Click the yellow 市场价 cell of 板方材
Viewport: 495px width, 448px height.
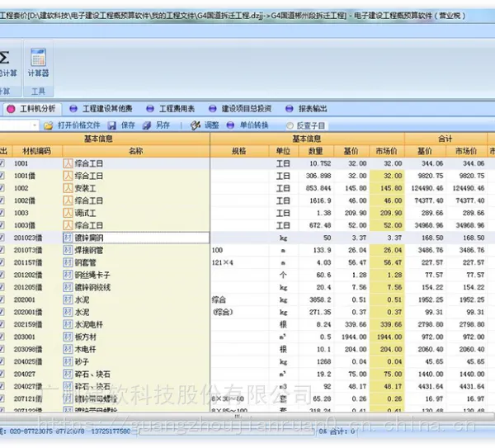tap(387, 337)
